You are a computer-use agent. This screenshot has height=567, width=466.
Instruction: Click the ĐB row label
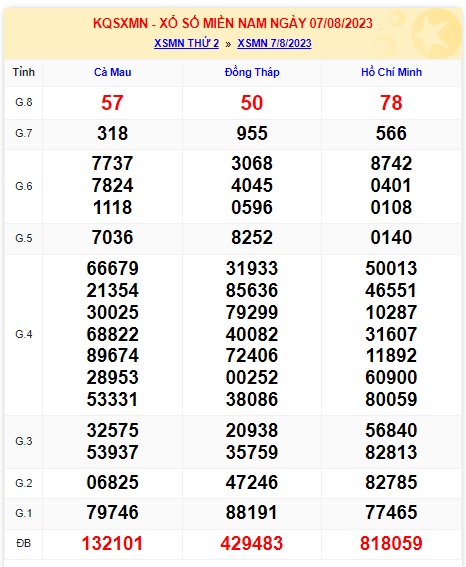[24, 543]
